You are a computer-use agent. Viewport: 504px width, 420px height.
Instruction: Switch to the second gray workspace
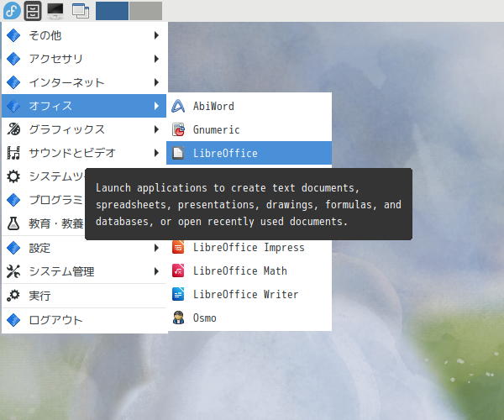[146, 11]
